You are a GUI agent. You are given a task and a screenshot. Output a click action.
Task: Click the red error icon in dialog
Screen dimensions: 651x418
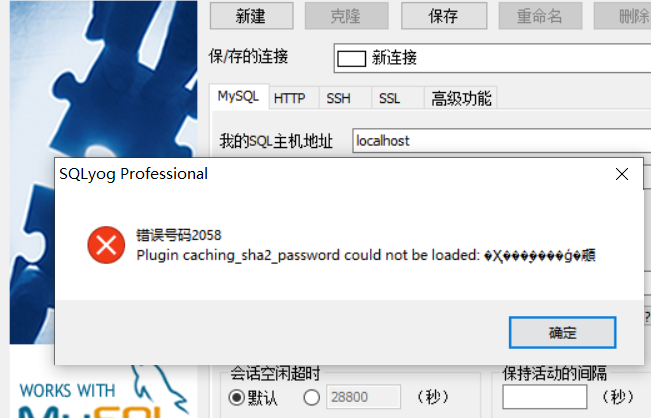[106, 245]
